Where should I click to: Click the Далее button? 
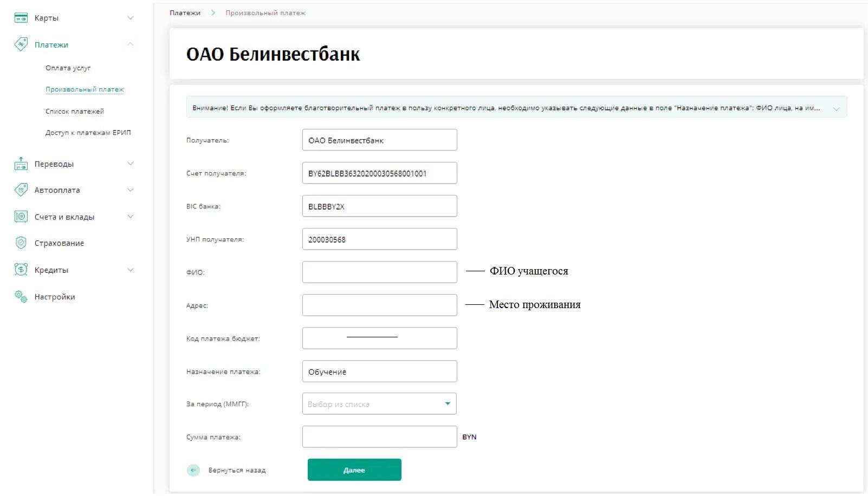tap(354, 470)
